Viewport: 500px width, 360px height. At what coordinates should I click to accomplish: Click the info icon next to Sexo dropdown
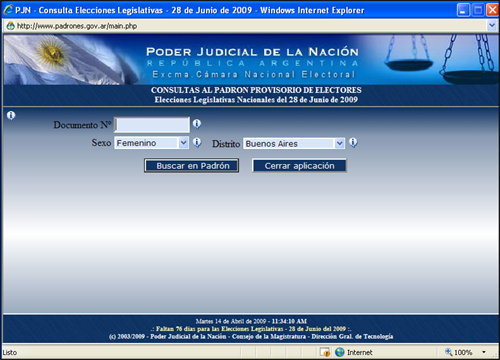pyautogui.click(x=197, y=143)
